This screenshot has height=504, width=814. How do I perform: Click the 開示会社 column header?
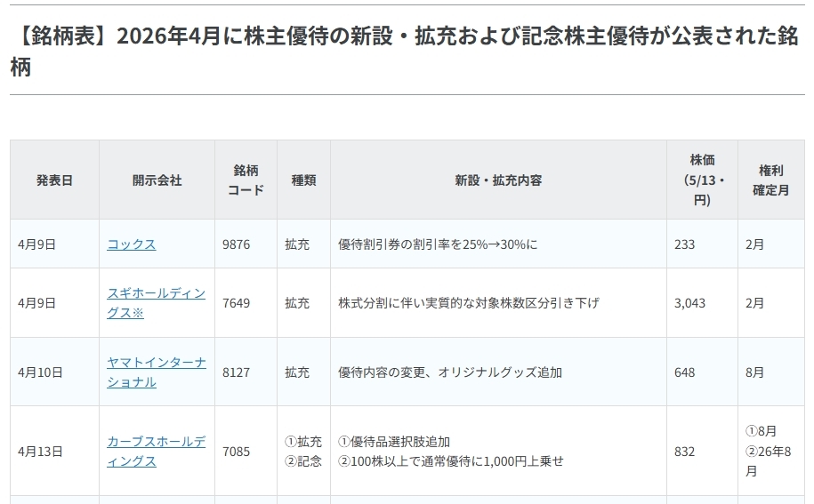(x=157, y=180)
